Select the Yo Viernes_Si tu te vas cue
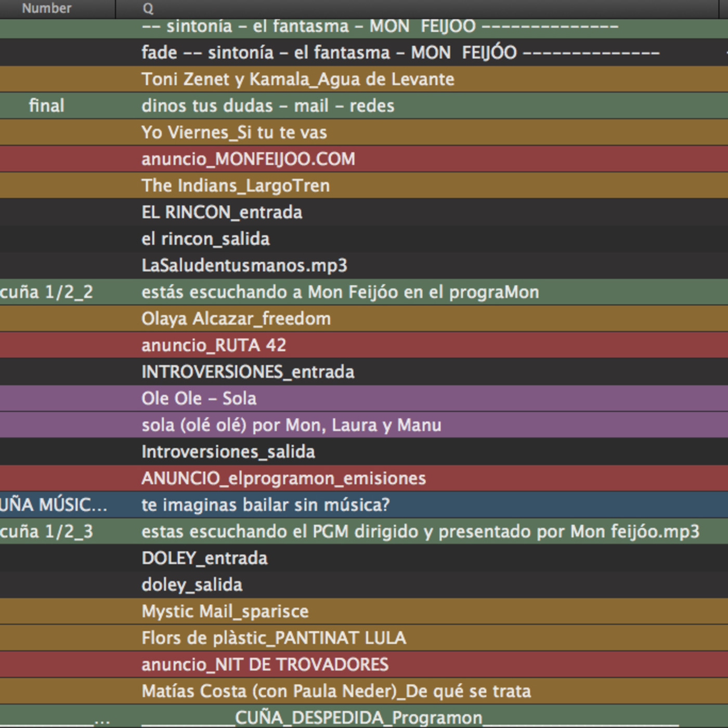Screen dimensions: 728x728 pos(234,133)
